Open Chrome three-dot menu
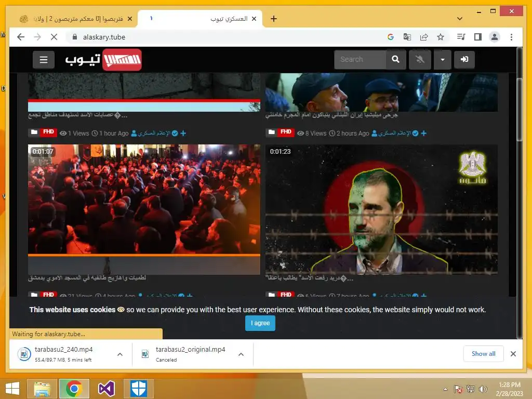Image resolution: width=532 pixels, height=399 pixels. coord(511,37)
